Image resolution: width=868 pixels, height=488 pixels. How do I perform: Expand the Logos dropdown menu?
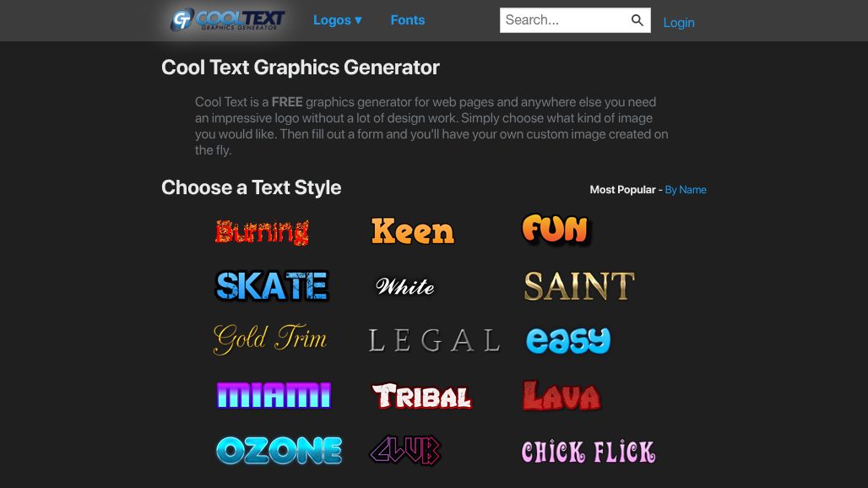pyautogui.click(x=338, y=20)
